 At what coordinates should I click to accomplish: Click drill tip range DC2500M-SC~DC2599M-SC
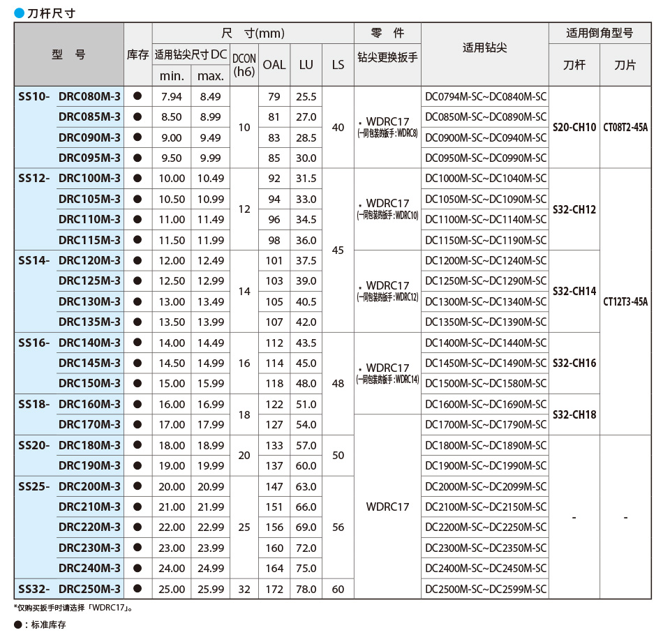(486, 589)
